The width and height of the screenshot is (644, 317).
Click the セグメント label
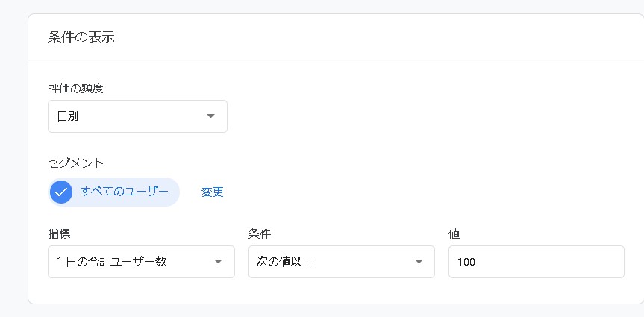click(x=75, y=162)
